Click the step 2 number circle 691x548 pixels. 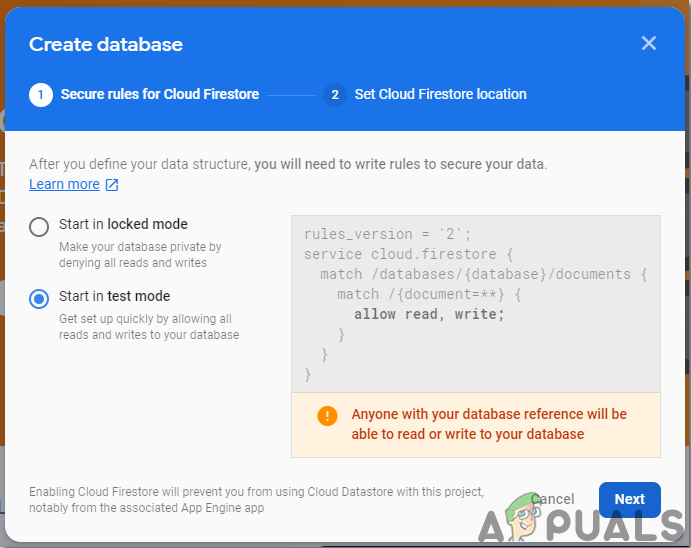point(334,95)
